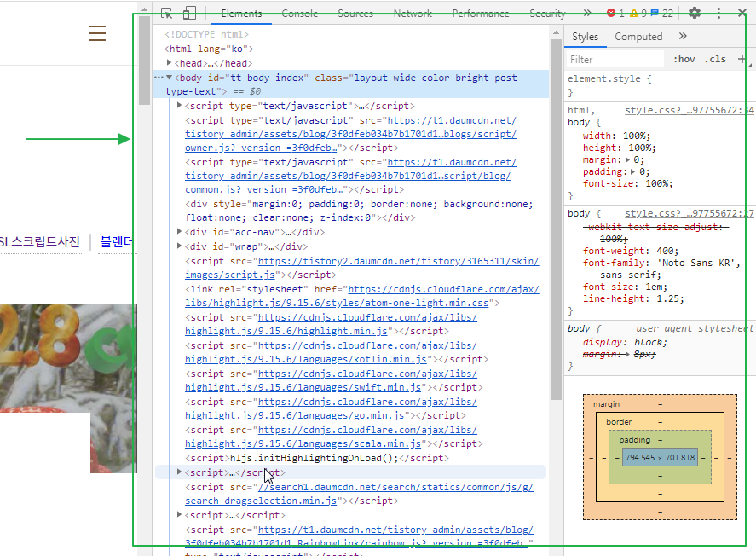
Task: Expand the padding shorthand in html, body rule
Action: point(632,171)
